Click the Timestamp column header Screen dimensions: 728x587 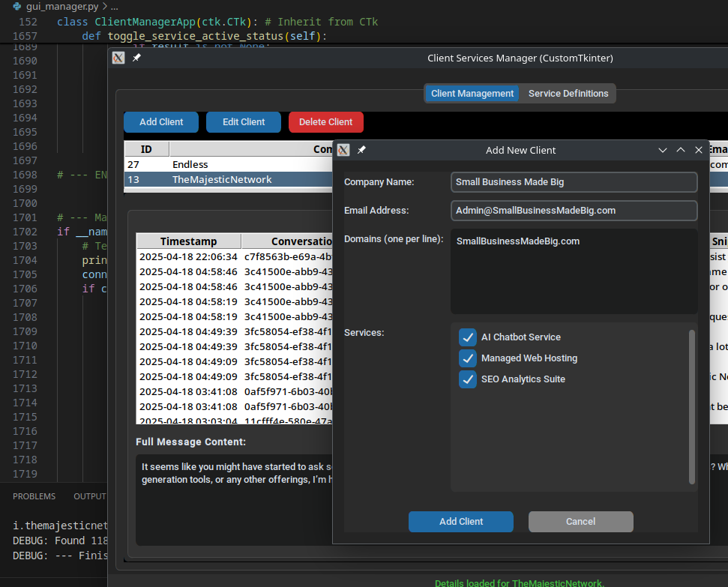coord(188,241)
